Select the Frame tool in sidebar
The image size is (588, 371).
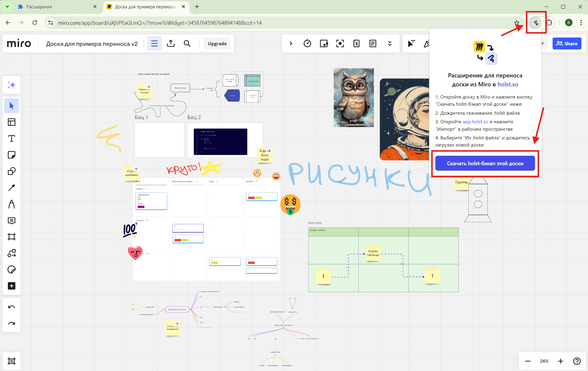click(12, 237)
